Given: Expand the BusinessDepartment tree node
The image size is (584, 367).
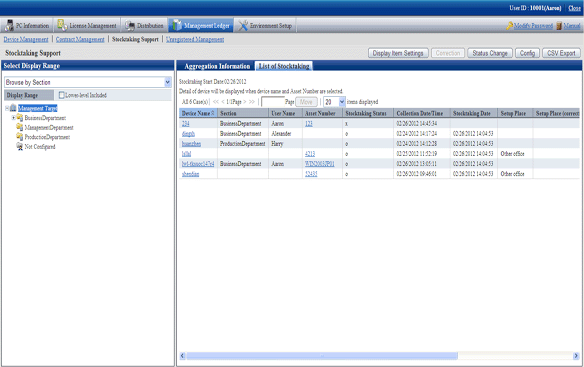Looking at the screenshot, I should pos(13,118).
